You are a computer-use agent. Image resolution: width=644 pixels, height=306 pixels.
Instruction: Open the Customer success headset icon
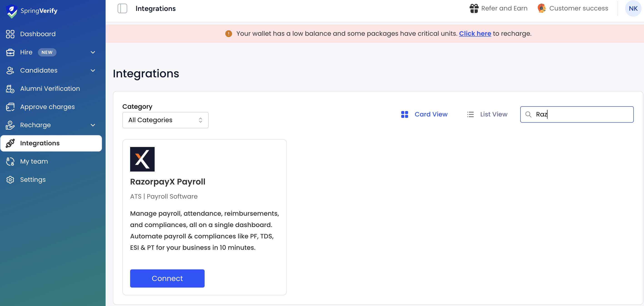coord(542,8)
